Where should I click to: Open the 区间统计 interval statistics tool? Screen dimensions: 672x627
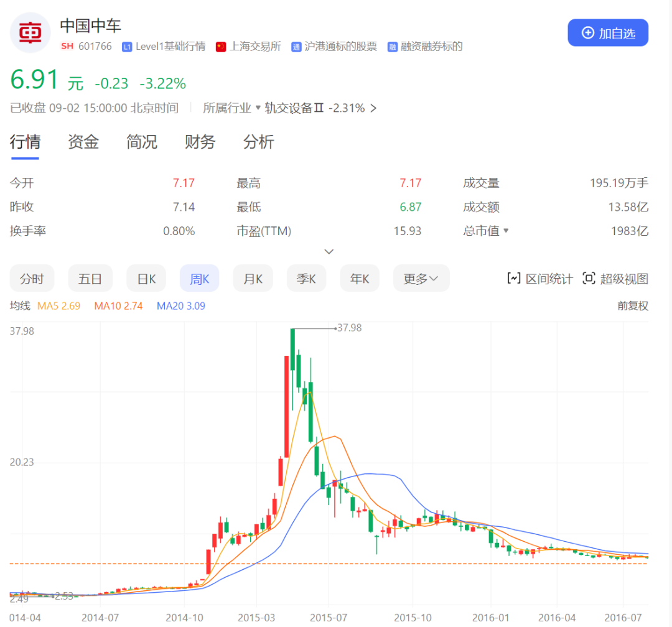click(x=539, y=279)
